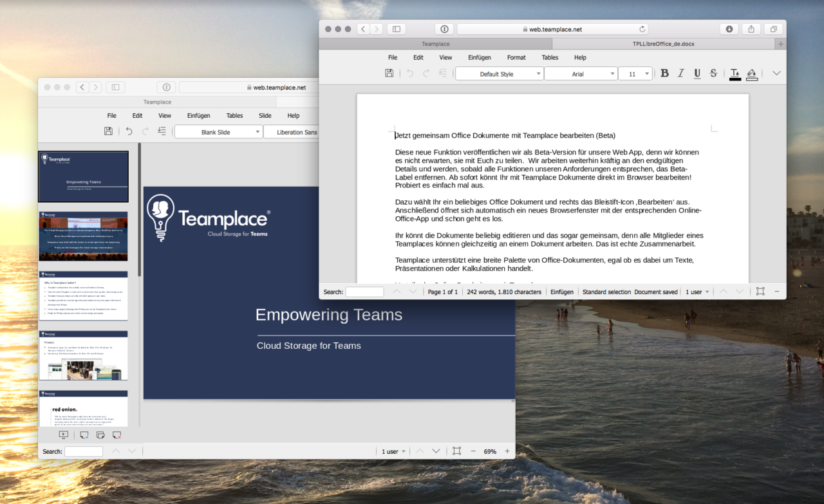This screenshot has width=824, height=504.
Task: Redo the change in the presentation window
Action: pos(145,131)
